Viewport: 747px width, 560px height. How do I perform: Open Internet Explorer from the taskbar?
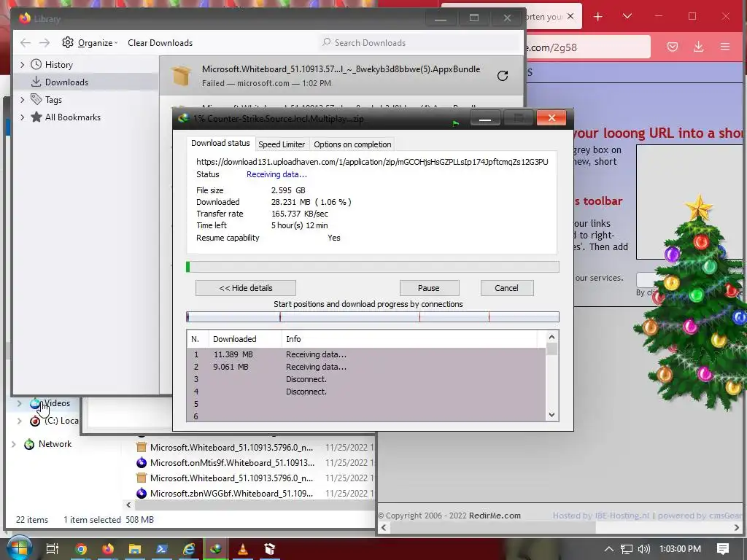tap(189, 549)
